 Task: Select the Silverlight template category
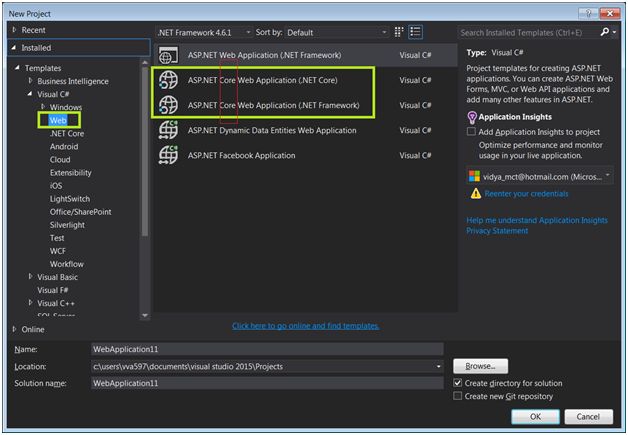67,225
